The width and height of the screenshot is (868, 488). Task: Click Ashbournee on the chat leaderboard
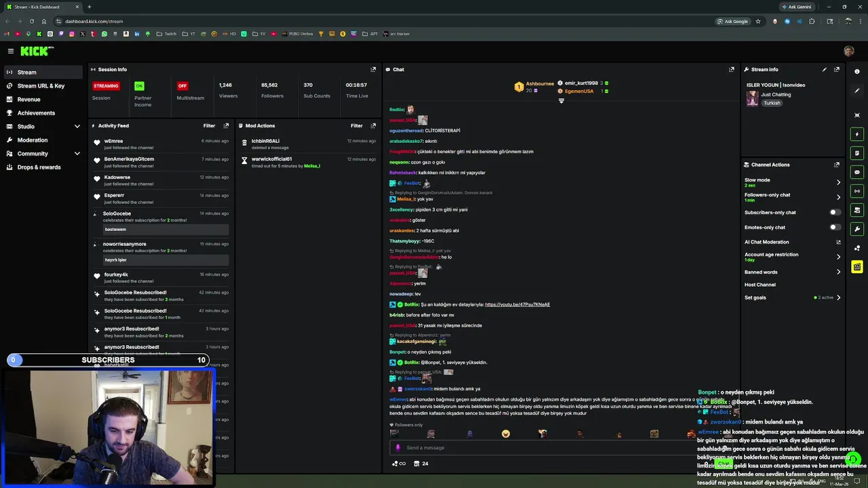(x=540, y=83)
